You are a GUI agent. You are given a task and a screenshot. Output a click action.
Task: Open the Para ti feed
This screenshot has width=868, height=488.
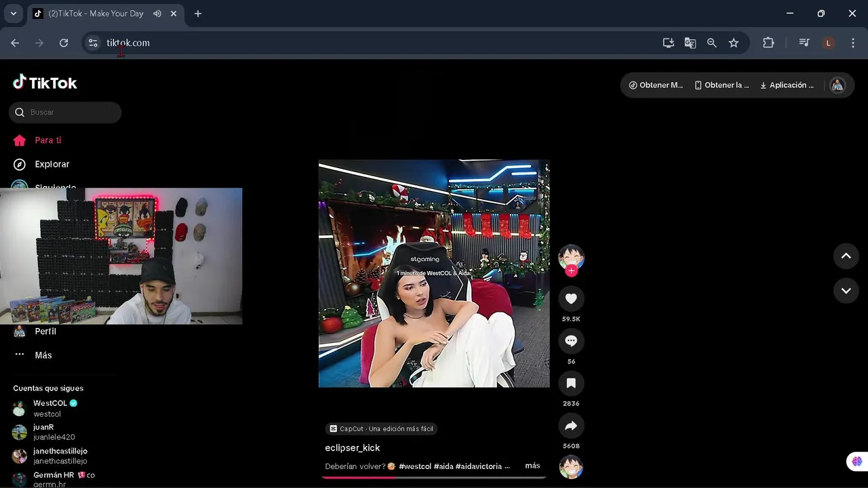pyautogui.click(x=47, y=140)
